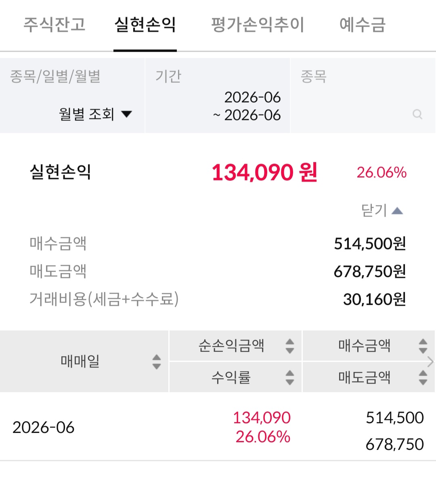Screen dimensions: 436x504
Task: Sort by 매수금액 column arrows
Action: [x=423, y=346]
